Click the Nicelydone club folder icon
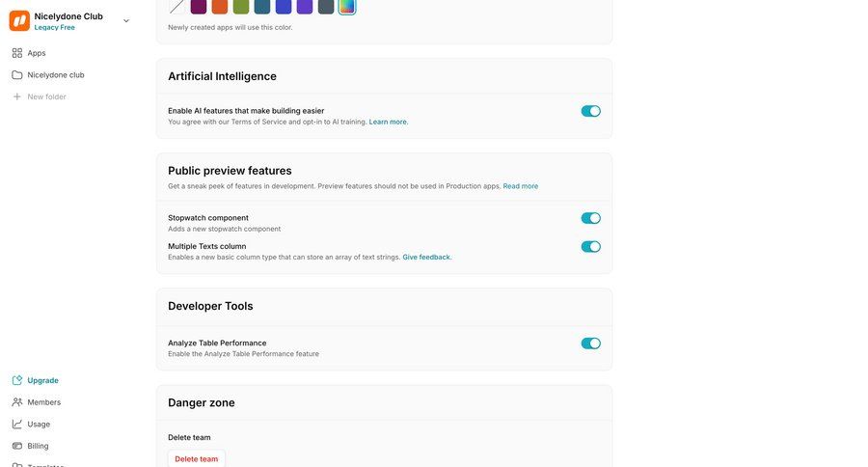 (17, 75)
